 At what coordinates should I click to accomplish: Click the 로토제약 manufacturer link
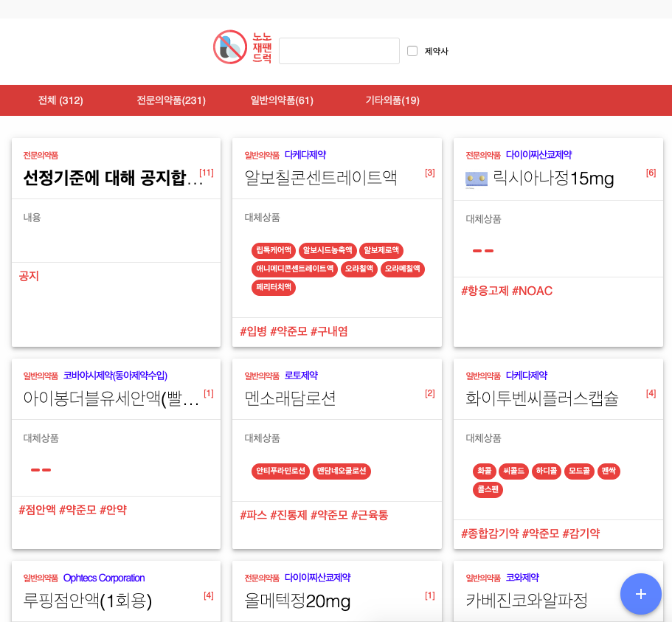(x=301, y=376)
